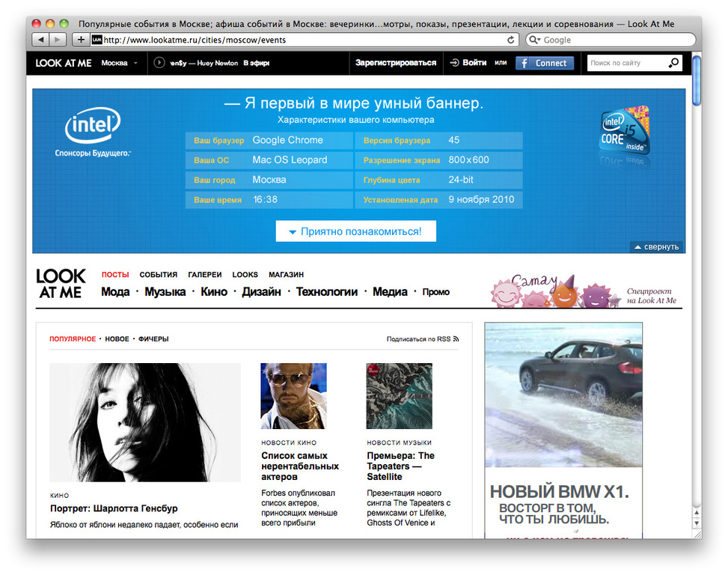Click the НОВОСТИ КИНО label

289,442
